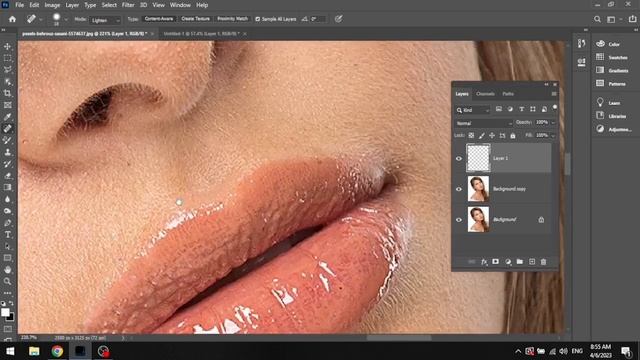Screen dimensions: 640x360
Task: Select the Horizontal Type tool
Action: pos(7,235)
